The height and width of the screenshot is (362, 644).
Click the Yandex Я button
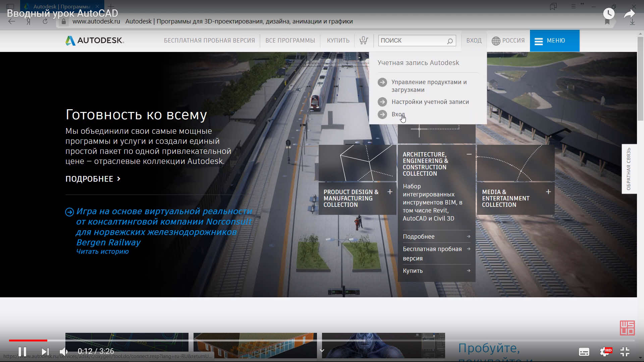(29, 21)
